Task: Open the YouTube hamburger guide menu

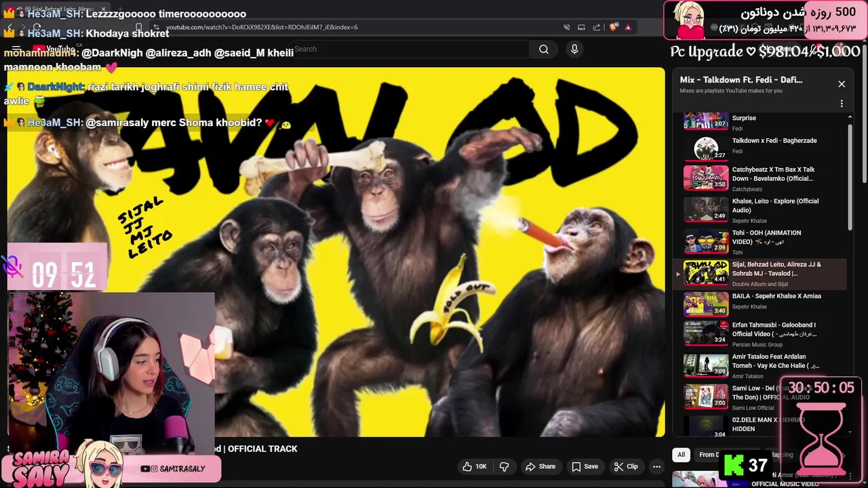Action: click(16, 49)
